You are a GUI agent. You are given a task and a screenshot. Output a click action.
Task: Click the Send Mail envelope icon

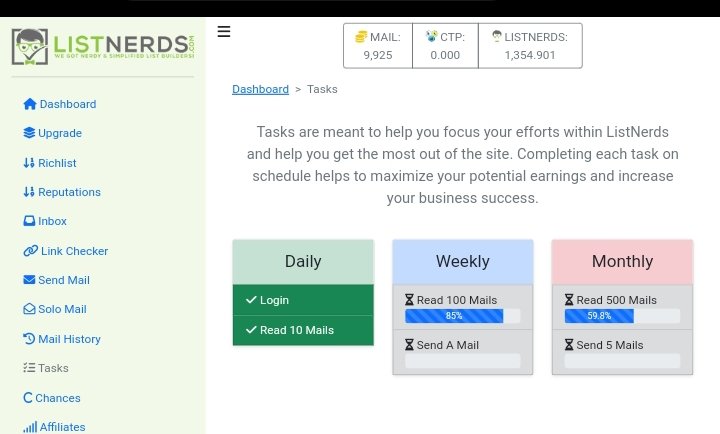pos(29,280)
